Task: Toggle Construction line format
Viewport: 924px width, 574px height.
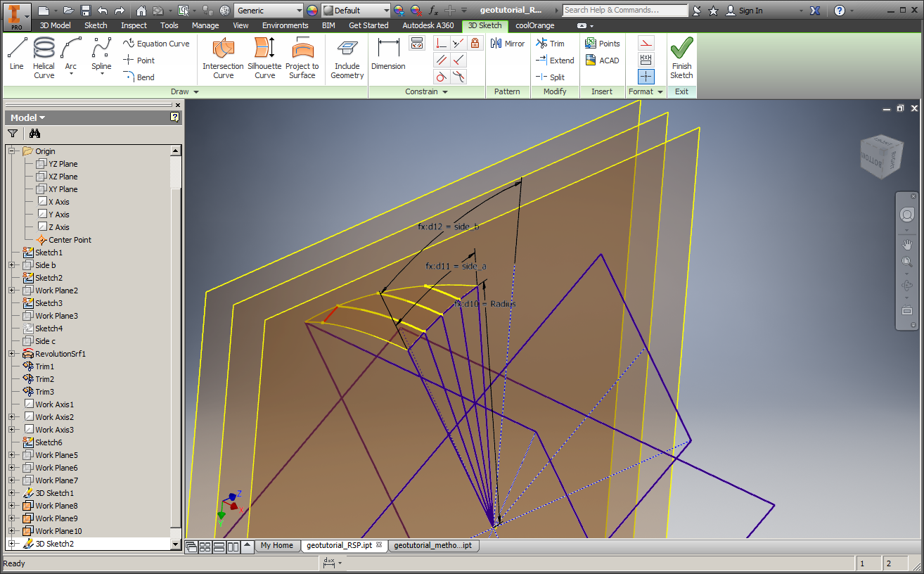Action: point(646,43)
